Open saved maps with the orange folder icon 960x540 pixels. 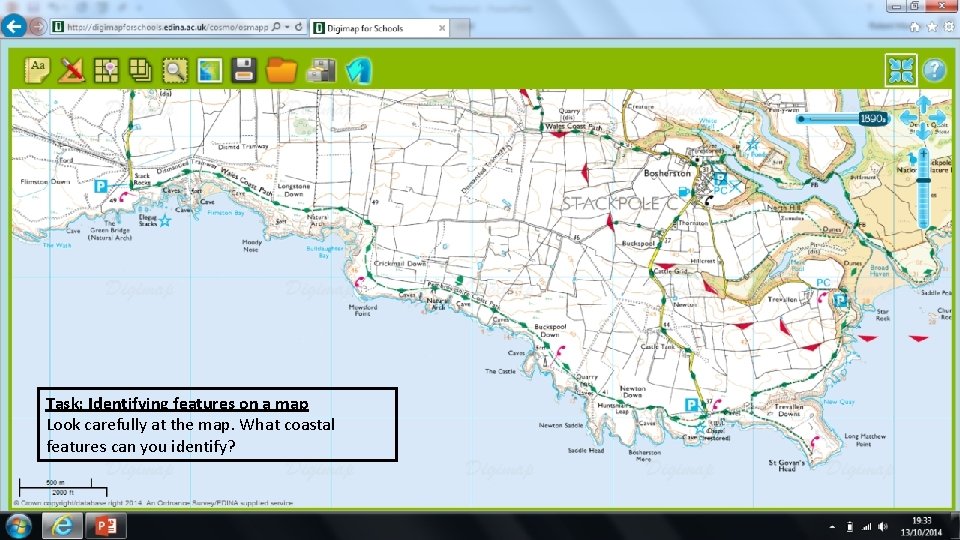pos(282,70)
